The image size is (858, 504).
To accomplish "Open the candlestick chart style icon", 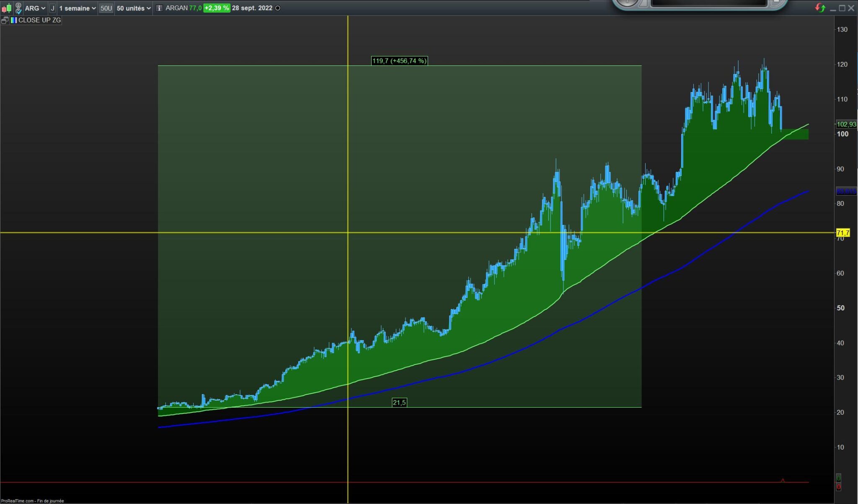I will pos(6,8).
